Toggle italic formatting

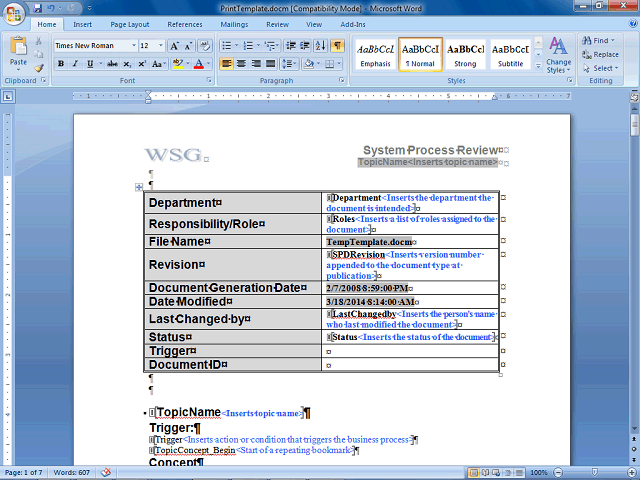pyautogui.click(x=75, y=64)
